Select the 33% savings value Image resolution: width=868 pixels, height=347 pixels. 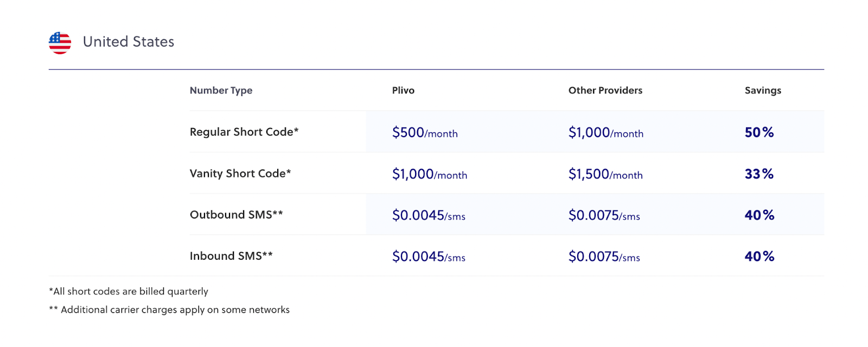[x=759, y=174]
